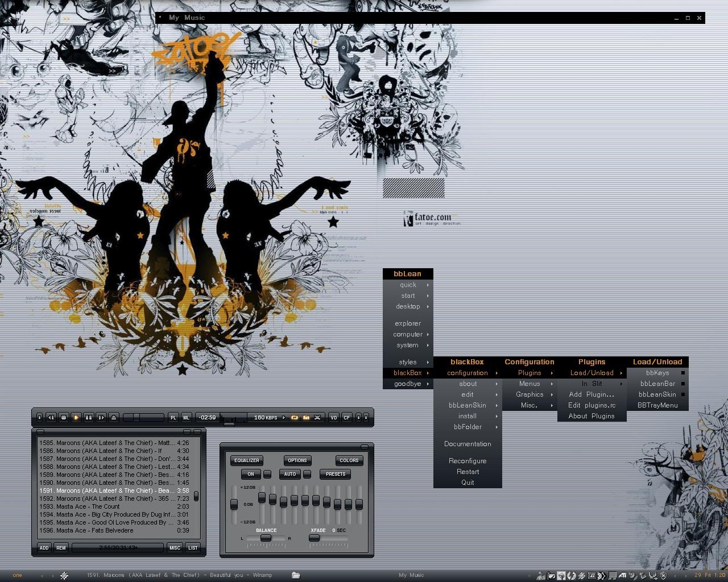This screenshot has width=728, height=582.
Task: Click 'Add Plugin...' in Plugins menu
Action: click(591, 394)
